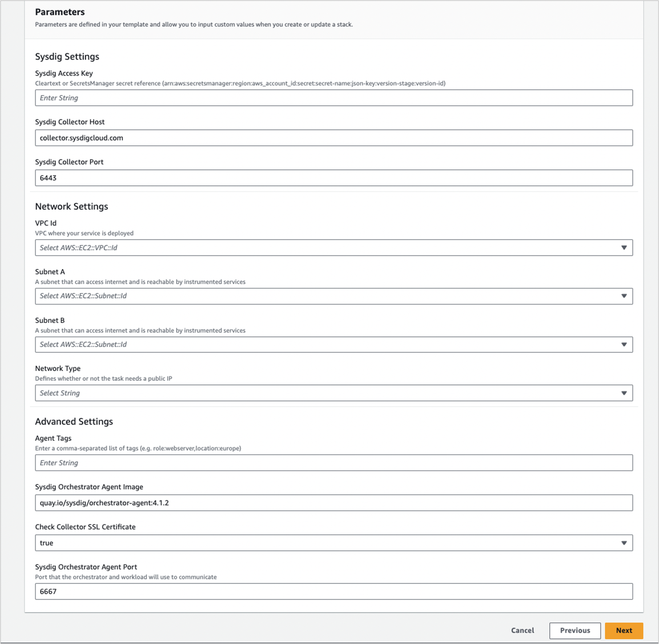Click the Check Collector SSL Certificate arrow
This screenshot has width=659, height=644.
[x=624, y=543]
